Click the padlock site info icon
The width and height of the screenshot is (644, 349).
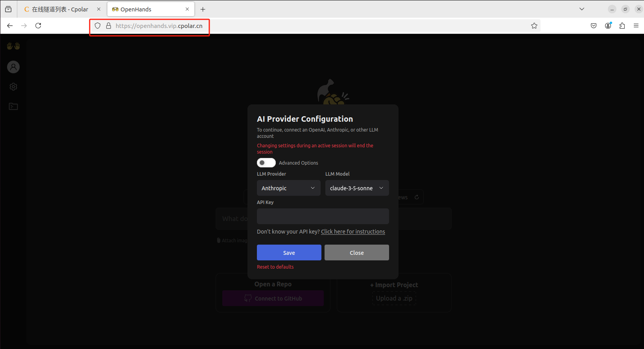coord(109,26)
